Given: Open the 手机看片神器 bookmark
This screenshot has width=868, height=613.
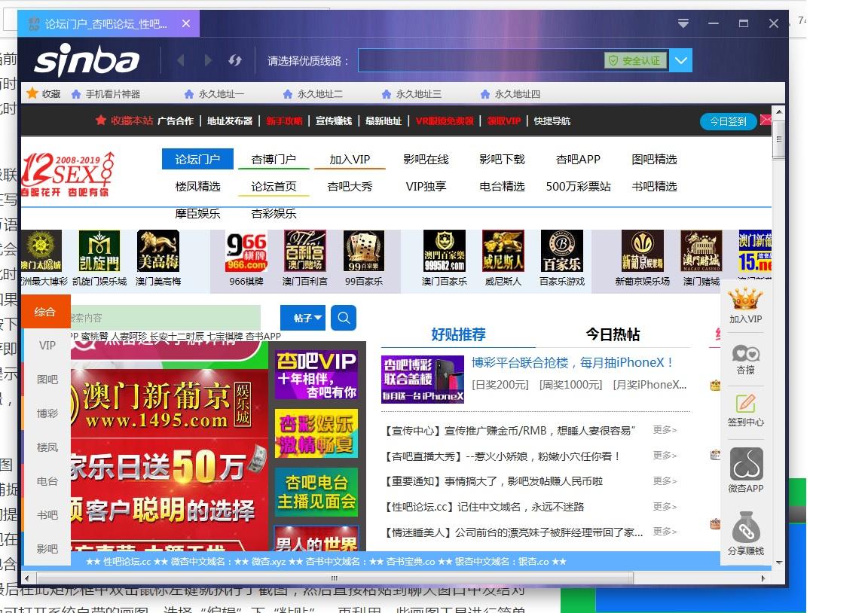Looking at the screenshot, I should click(x=105, y=94).
